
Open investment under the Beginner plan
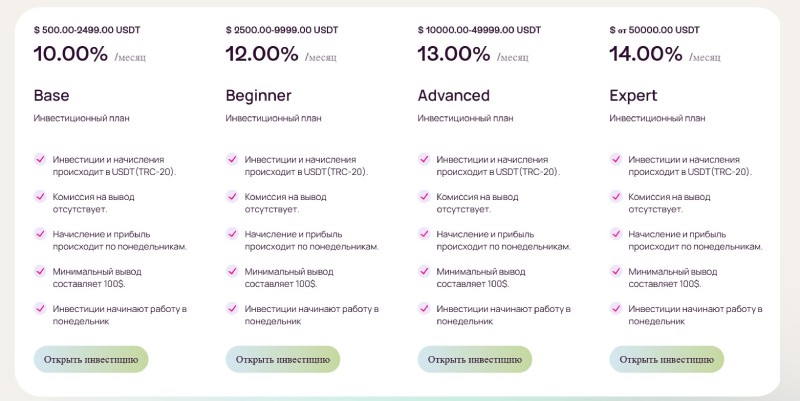pos(283,359)
